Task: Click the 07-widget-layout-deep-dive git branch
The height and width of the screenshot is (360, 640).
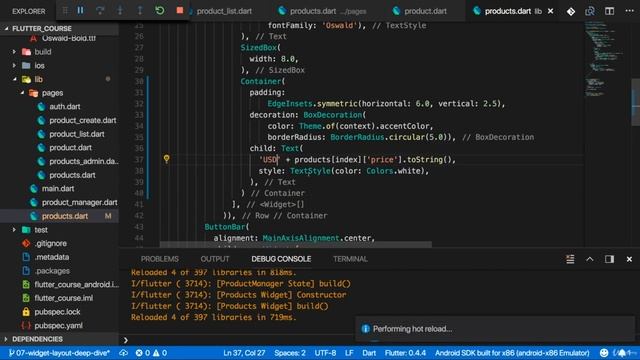Action: click(x=59, y=353)
